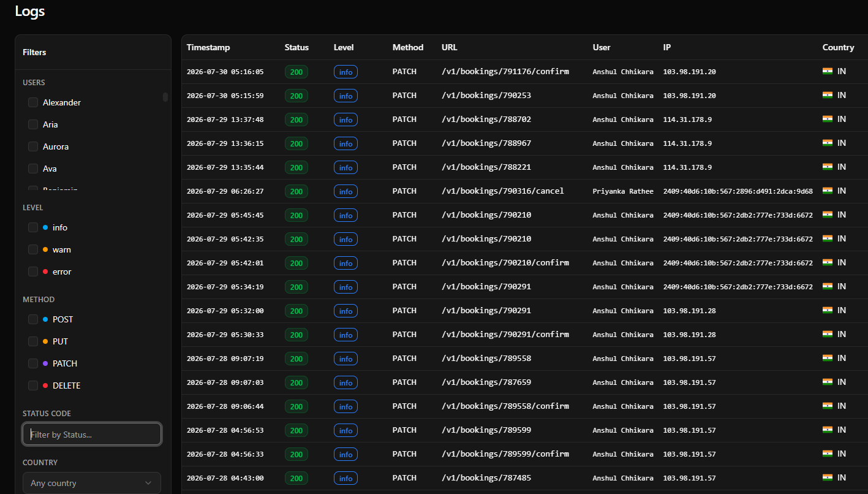The image size is (868, 494).
Task: Sort by the User column header
Action: (602, 47)
